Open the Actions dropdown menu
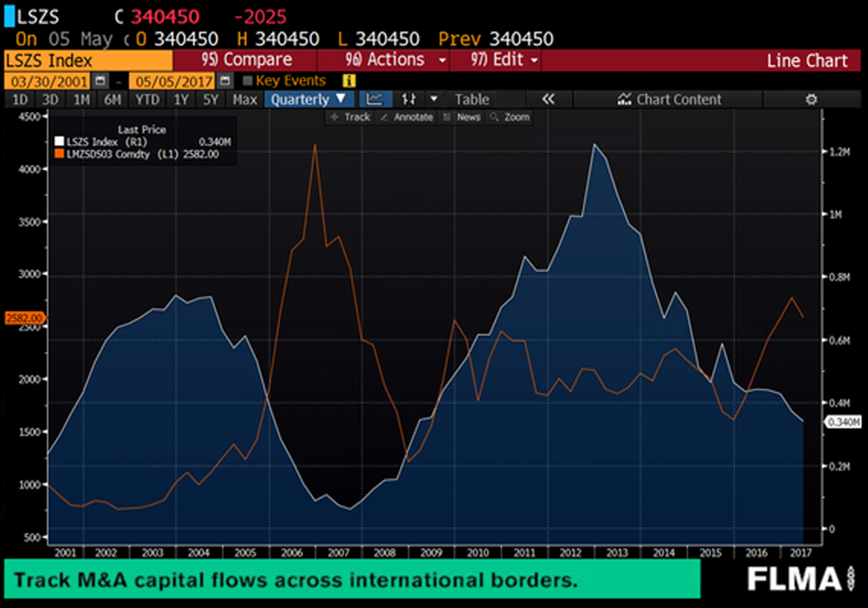868x608 pixels. pos(395,60)
